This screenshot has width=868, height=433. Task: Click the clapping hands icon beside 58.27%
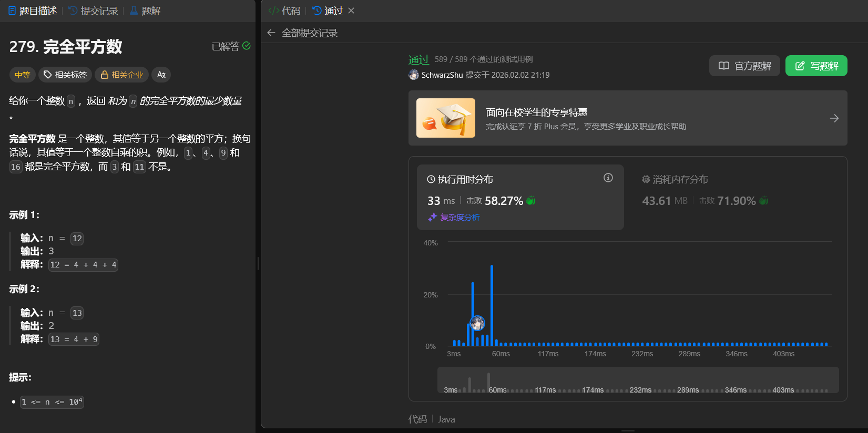530,201
